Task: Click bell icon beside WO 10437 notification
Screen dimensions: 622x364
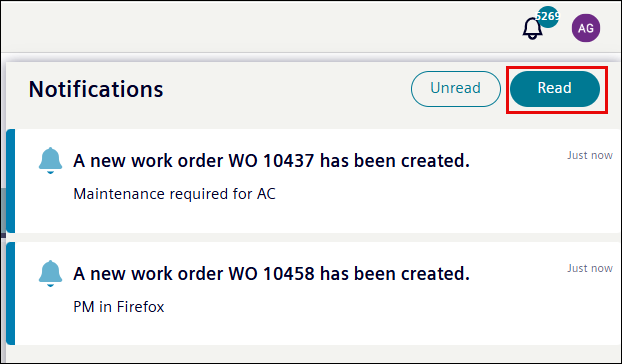Action: coord(50,161)
